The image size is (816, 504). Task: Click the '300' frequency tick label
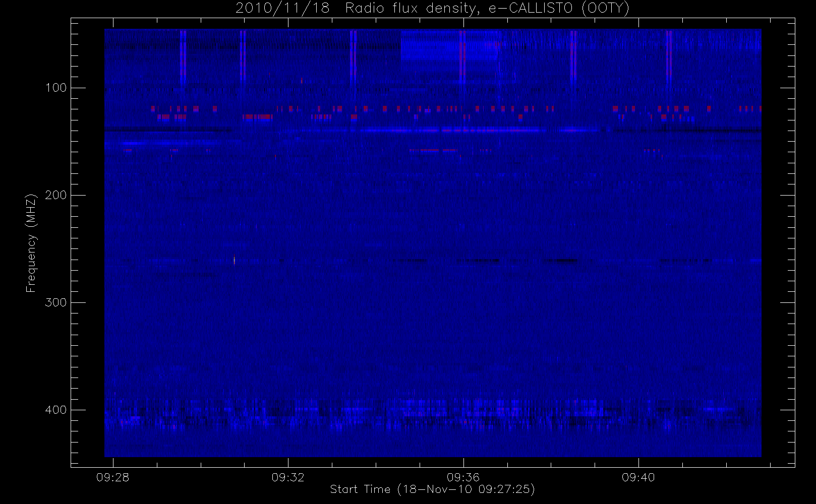coord(56,302)
